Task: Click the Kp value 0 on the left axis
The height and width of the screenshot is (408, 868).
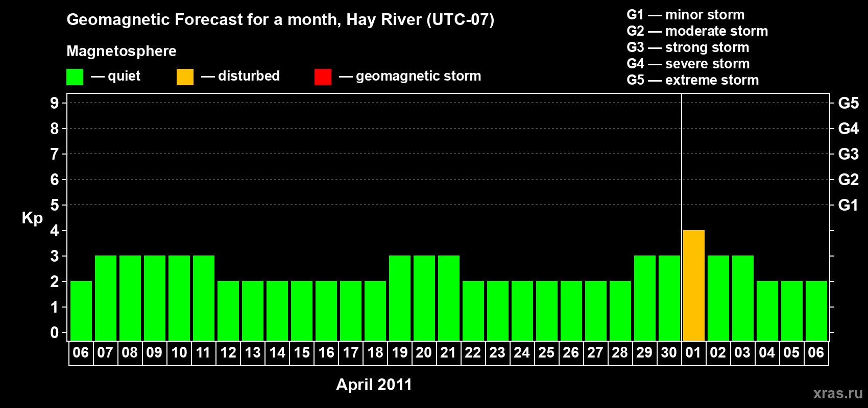Action: click(55, 333)
